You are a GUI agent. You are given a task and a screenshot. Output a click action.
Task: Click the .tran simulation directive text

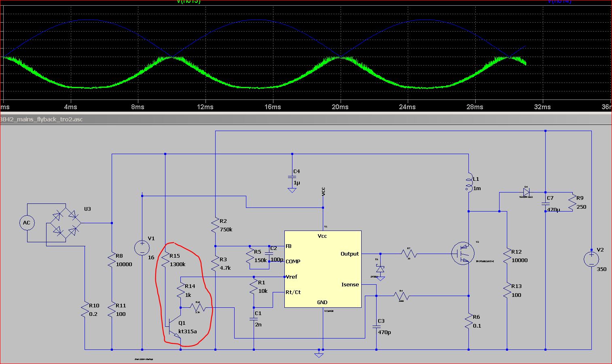coord(144,359)
